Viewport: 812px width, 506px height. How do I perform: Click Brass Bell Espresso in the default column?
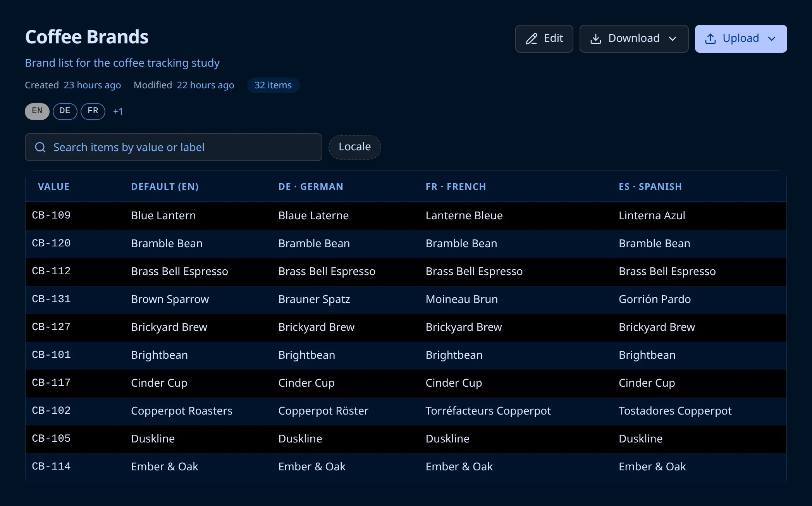point(179,271)
